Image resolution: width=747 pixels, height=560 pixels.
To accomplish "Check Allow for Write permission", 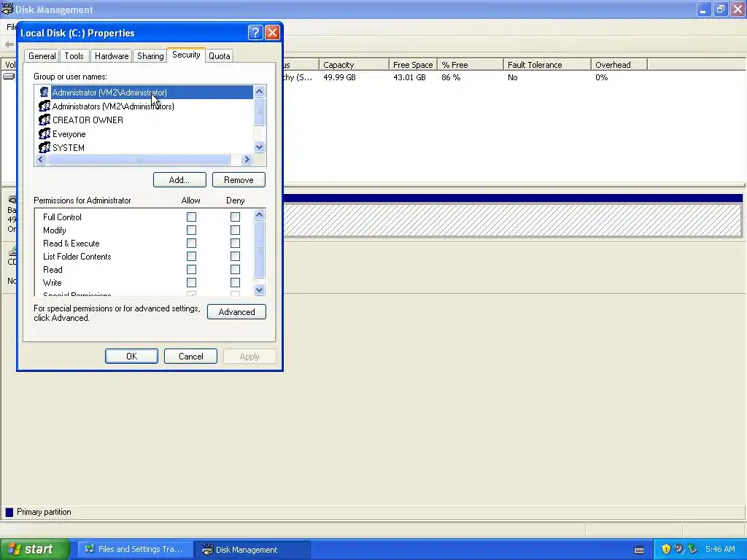I will [x=192, y=283].
